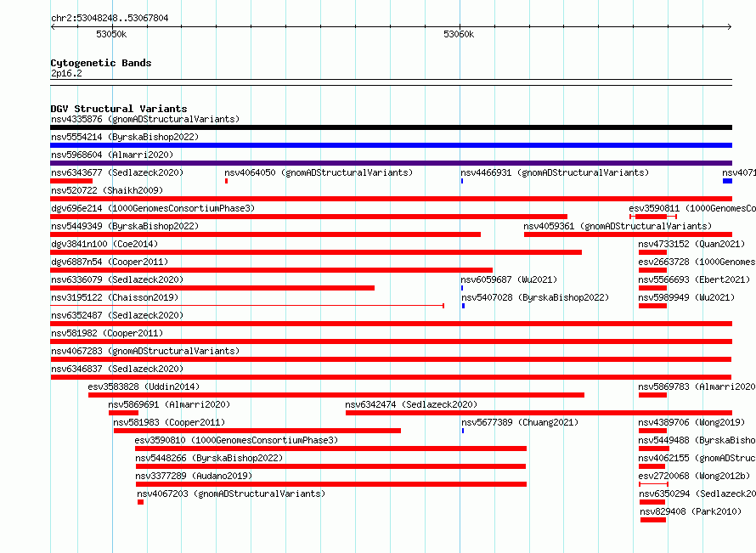Image resolution: width=756 pixels, height=553 pixels.
Task: Open nsv6350294 Sedlazeck variant label
Action: pyautogui.click(x=697, y=494)
